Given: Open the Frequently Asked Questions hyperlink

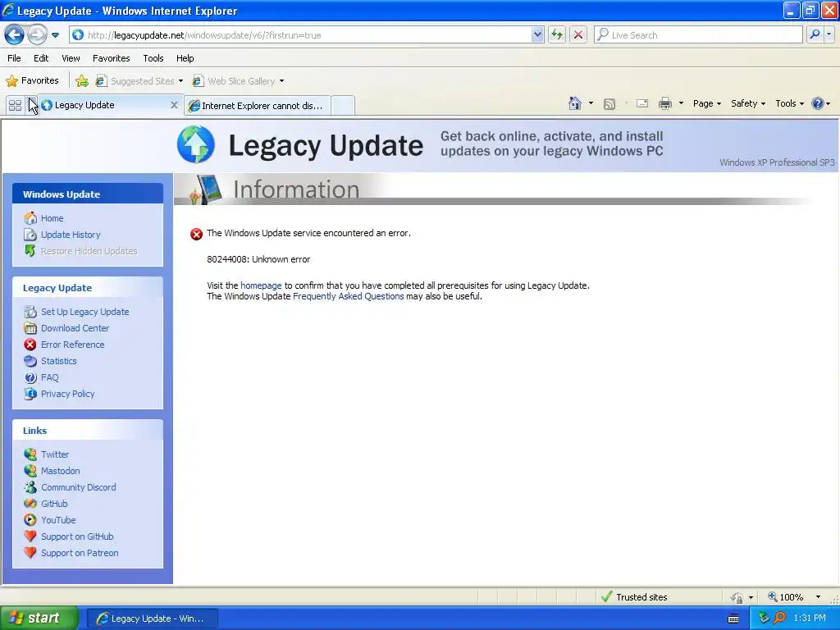Looking at the screenshot, I should (x=348, y=296).
